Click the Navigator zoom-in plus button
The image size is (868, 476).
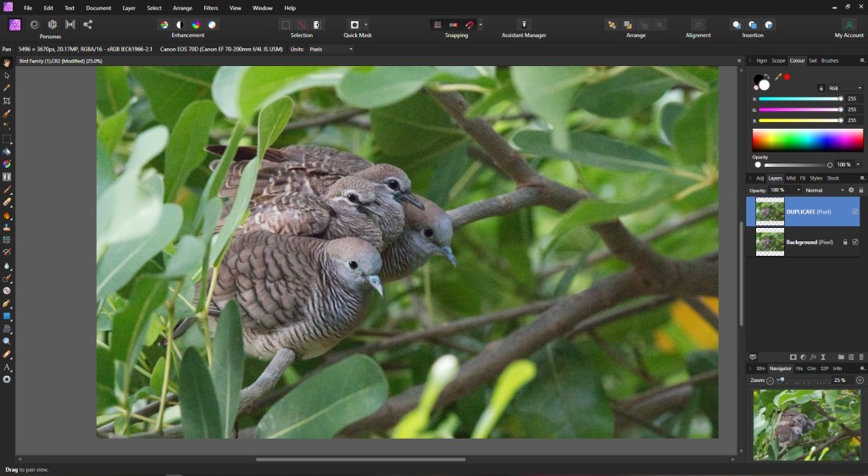point(860,380)
